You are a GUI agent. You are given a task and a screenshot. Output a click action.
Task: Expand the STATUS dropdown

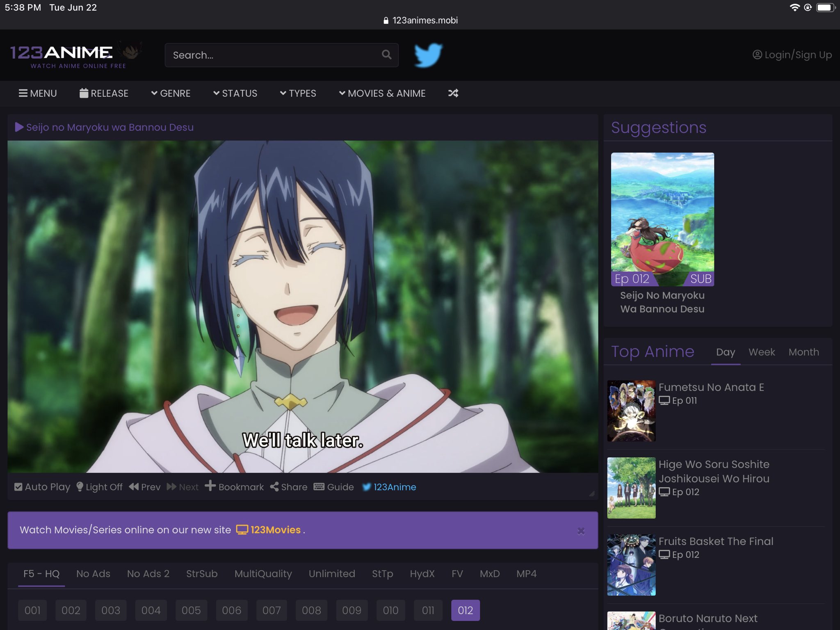pyautogui.click(x=235, y=93)
